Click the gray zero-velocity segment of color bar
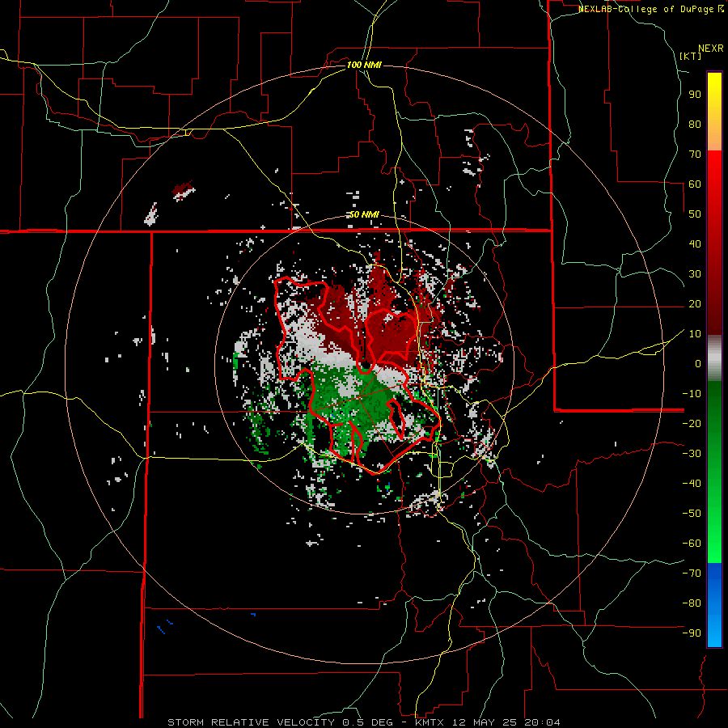 pos(714,358)
